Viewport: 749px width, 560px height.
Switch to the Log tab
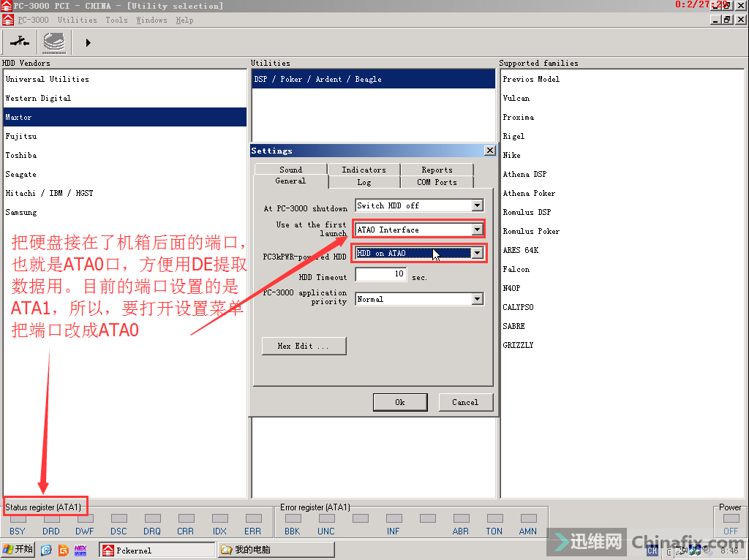[x=364, y=182]
